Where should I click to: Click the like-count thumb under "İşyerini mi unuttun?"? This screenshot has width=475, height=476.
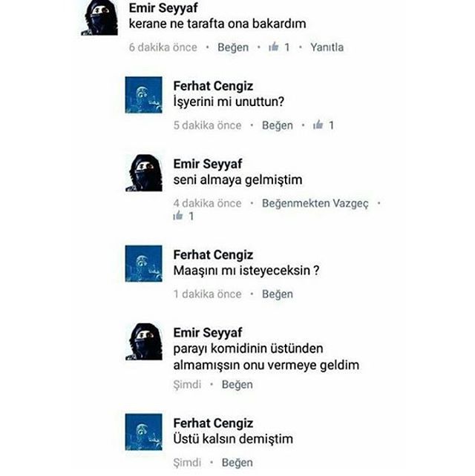tap(318, 125)
